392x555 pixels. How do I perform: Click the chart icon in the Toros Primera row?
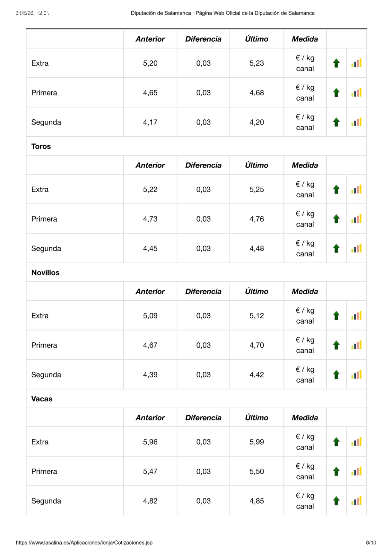click(x=356, y=219)
